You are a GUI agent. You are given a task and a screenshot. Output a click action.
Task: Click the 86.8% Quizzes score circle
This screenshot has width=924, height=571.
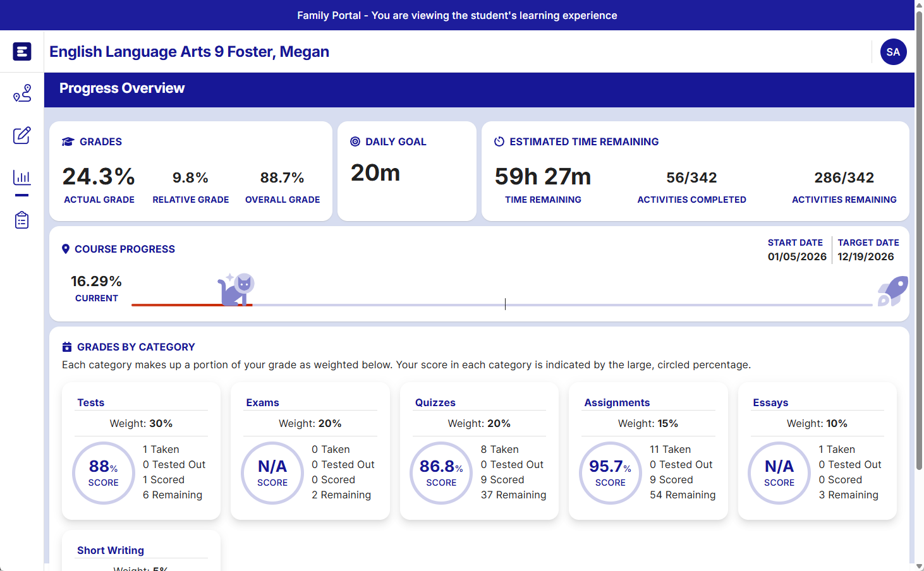click(441, 473)
